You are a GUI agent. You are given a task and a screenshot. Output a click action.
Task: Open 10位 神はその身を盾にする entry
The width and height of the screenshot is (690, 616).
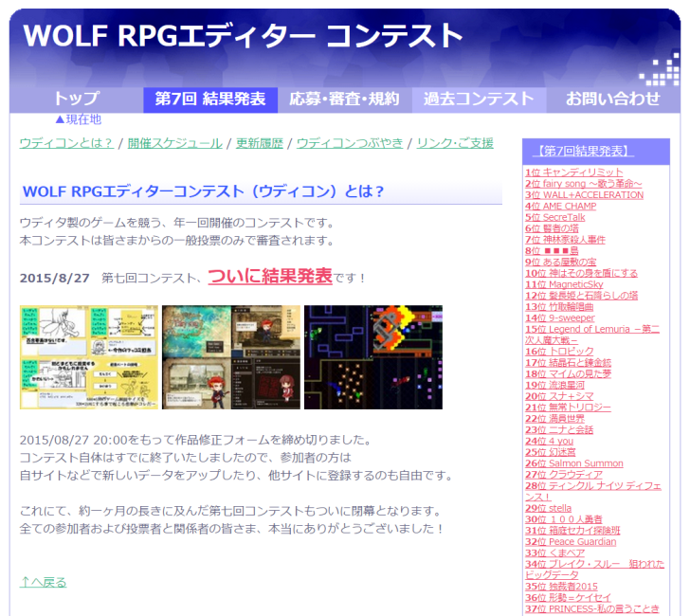tap(581, 273)
